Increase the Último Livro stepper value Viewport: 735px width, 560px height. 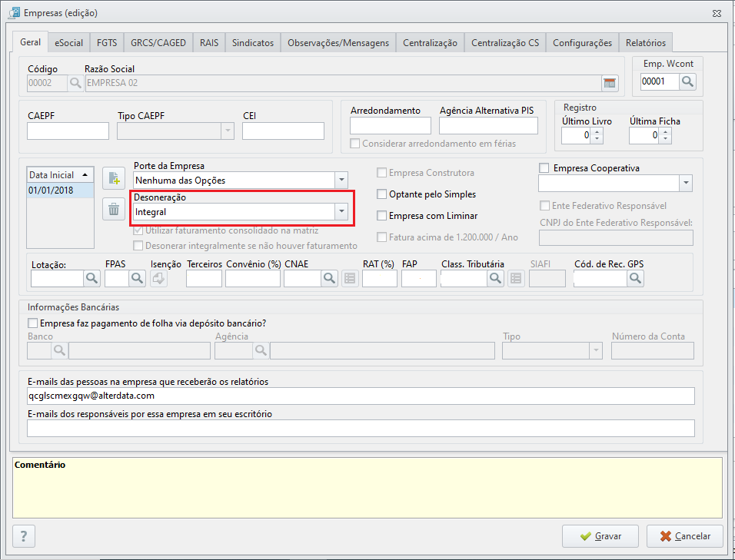tap(597, 131)
